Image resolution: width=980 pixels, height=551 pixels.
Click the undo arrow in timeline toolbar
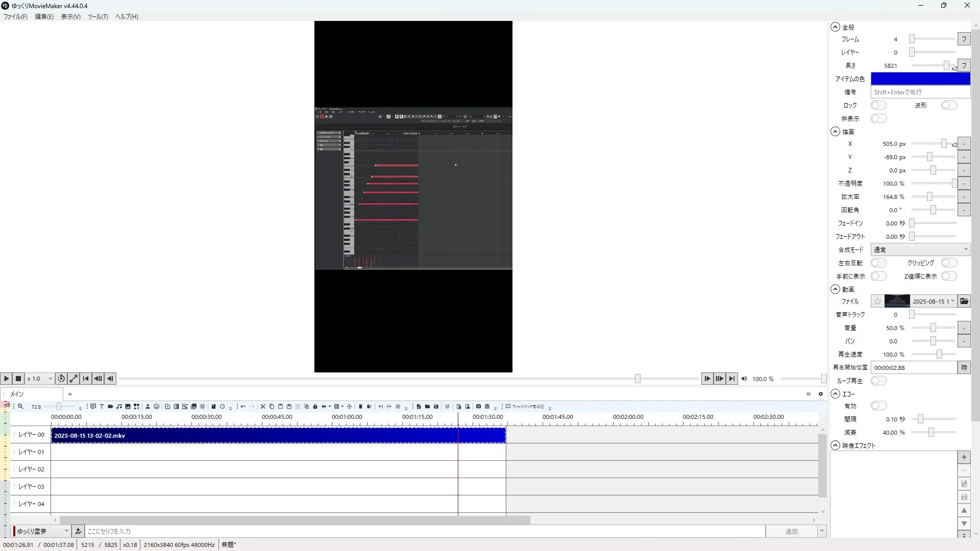click(x=243, y=407)
